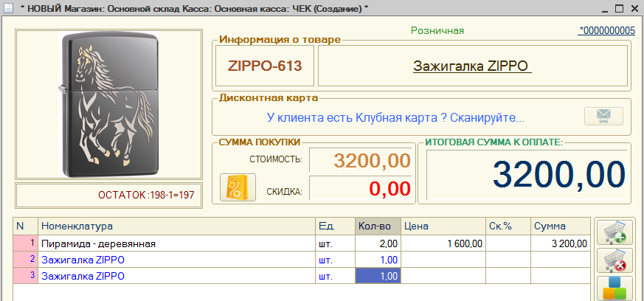Remove item with red cross cart icon
This screenshot has height=301, width=644.
pyautogui.click(x=614, y=260)
